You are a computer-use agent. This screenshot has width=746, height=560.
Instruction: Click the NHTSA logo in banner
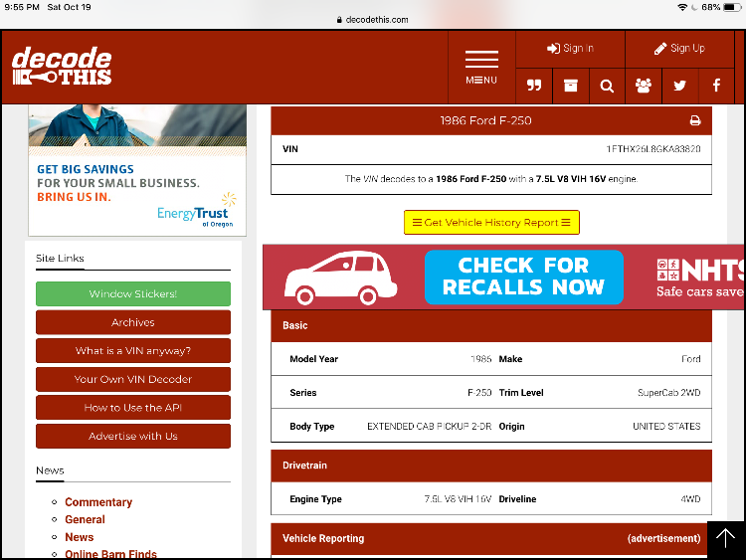pos(700,277)
